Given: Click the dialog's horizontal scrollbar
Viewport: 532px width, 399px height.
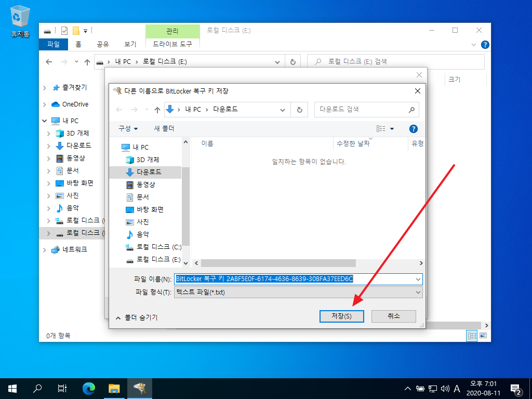Looking at the screenshot, I should [x=278, y=263].
